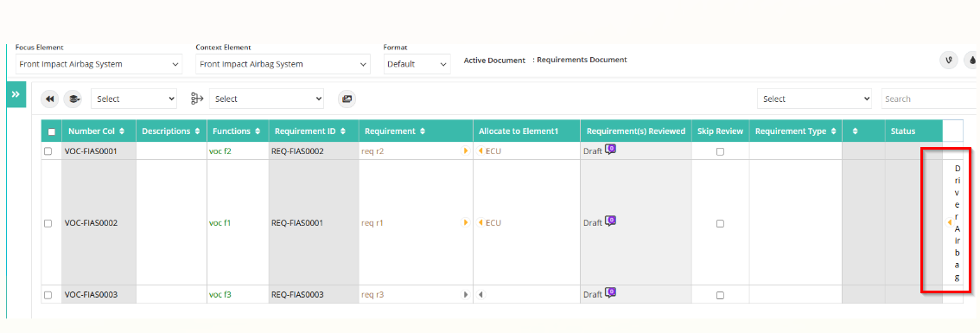Open the Focus Element dropdown

click(99, 64)
